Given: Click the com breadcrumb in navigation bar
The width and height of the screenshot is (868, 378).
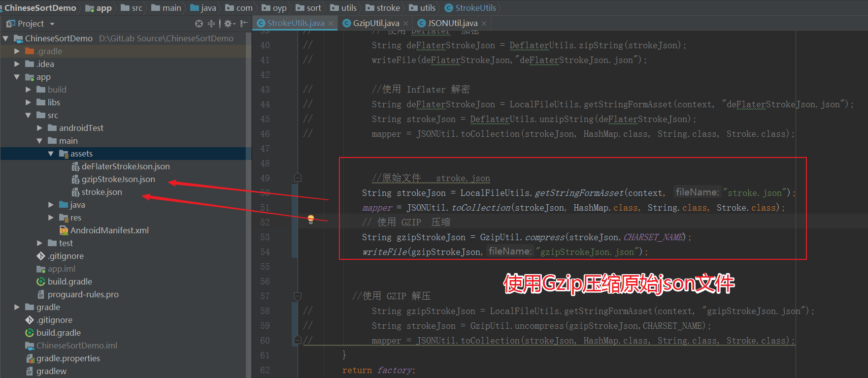Looking at the screenshot, I should point(239,8).
